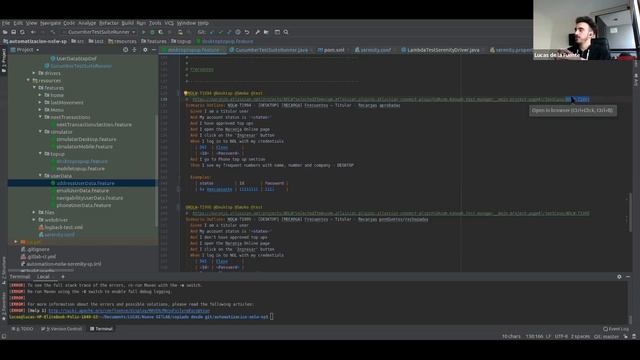Click the Save All toolbar icon
This screenshot has width=640, height=360.
13,32
